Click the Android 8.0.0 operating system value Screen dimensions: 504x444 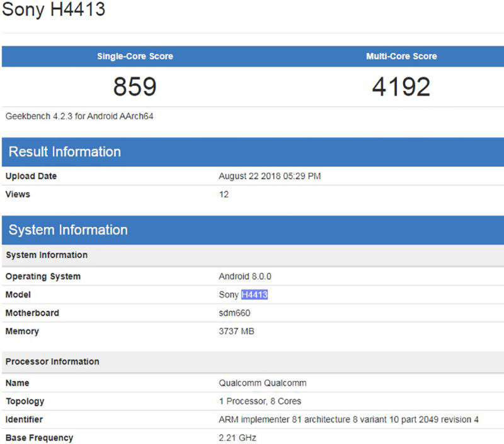coord(244,276)
